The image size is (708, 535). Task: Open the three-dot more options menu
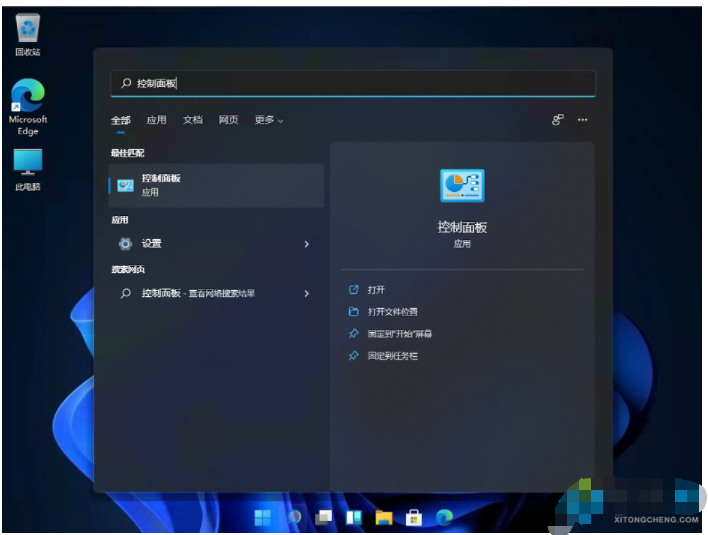pos(582,120)
